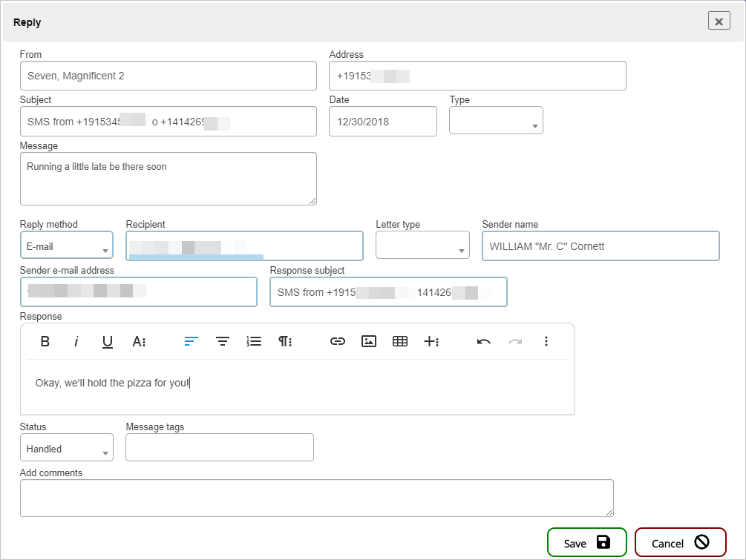Screen dimensions: 746x560
Task: Expand the Letter type dropdown
Action: pyautogui.click(x=422, y=246)
